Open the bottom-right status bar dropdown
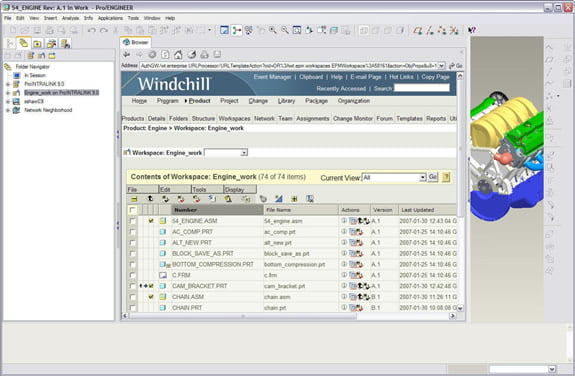 [x=552, y=369]
